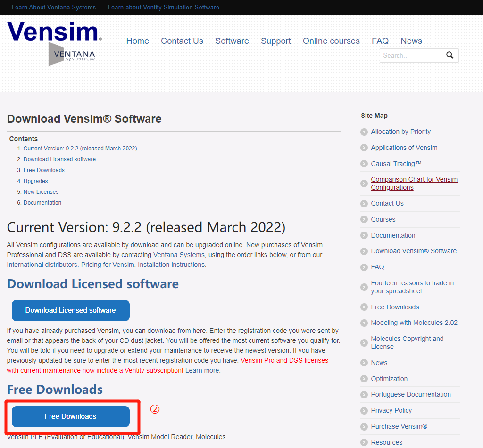Click the arrow icon beside Optimization in Site Map
The height and width of the screenshot is (448, 483).
(364, 379)
